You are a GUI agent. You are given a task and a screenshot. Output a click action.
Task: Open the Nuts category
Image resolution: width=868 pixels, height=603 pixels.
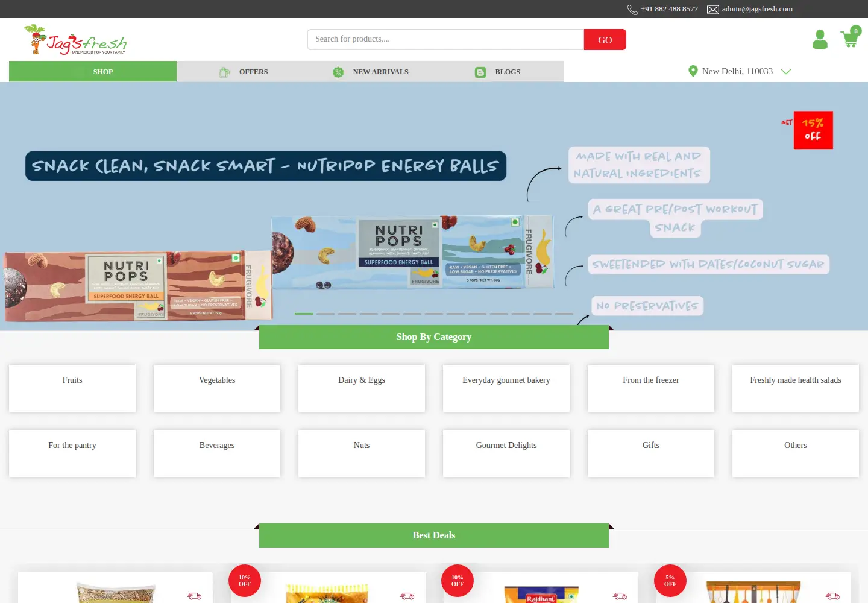point(362,453)
